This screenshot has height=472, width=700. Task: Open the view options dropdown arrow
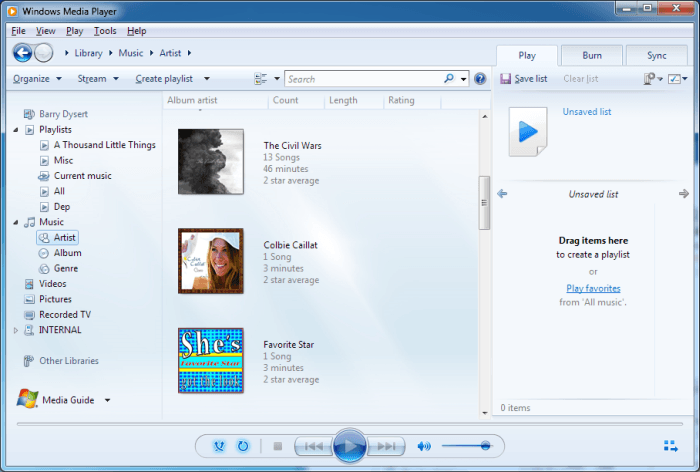pos(277,79)
